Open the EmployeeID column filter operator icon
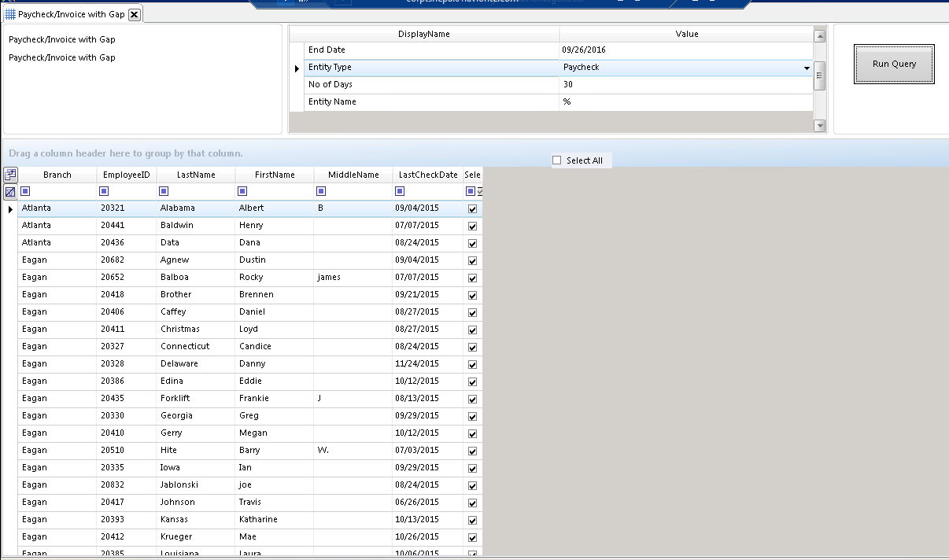Viewport: 949px width, 560px height. click(x=104, y=191)
